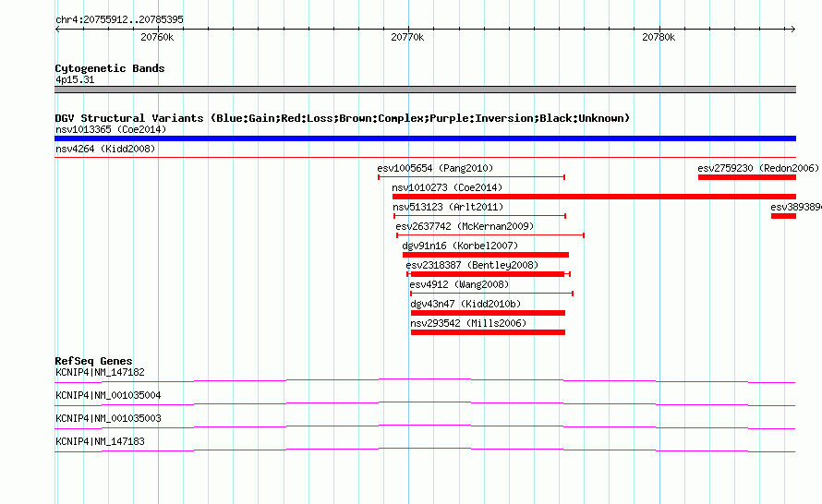
Task: Click the Cytogenetic Bands track heading
Action: click(x=110, y=68)
